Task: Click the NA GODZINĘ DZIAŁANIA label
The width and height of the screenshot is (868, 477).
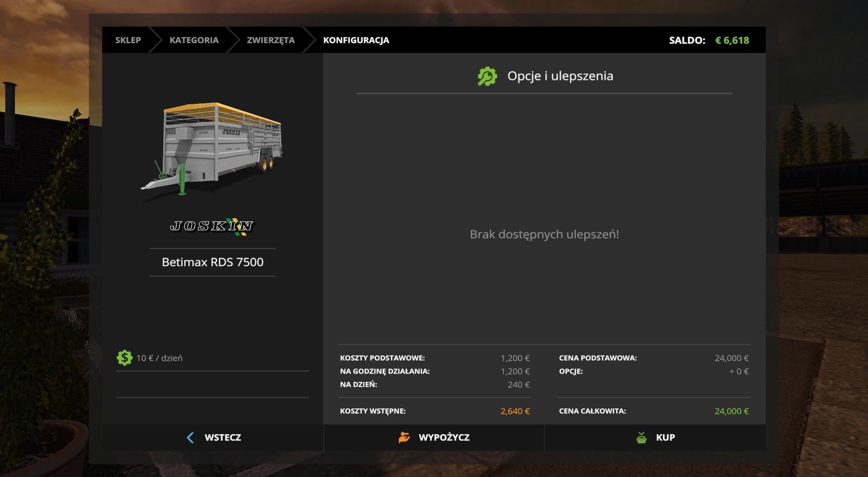Action: point(385,371)
